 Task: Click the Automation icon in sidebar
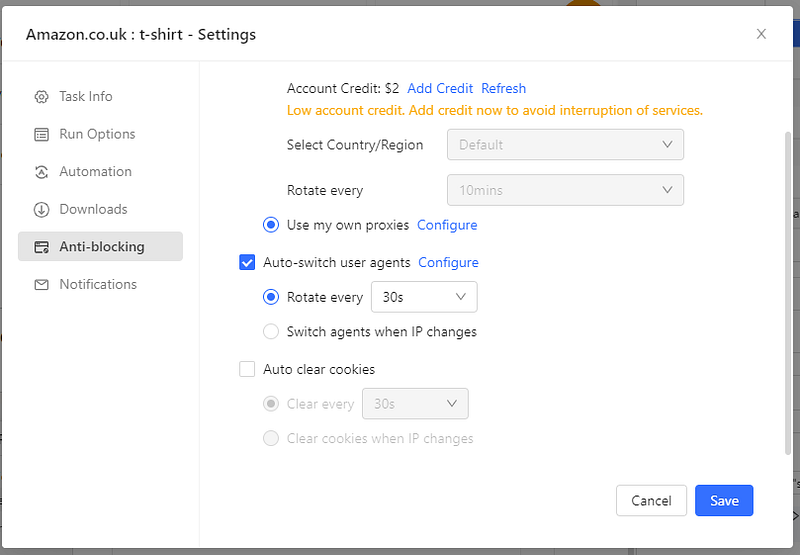tap(41, 172)
